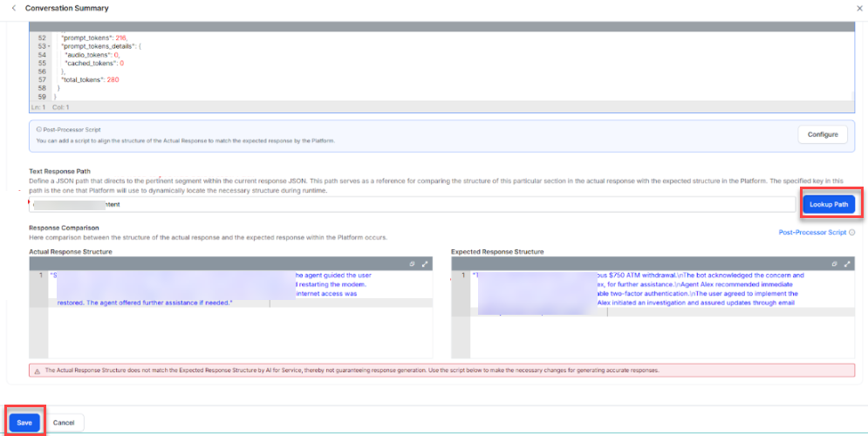Copy the Expected Response Structure content
The image size is (868, 436).
pos(834,264)
